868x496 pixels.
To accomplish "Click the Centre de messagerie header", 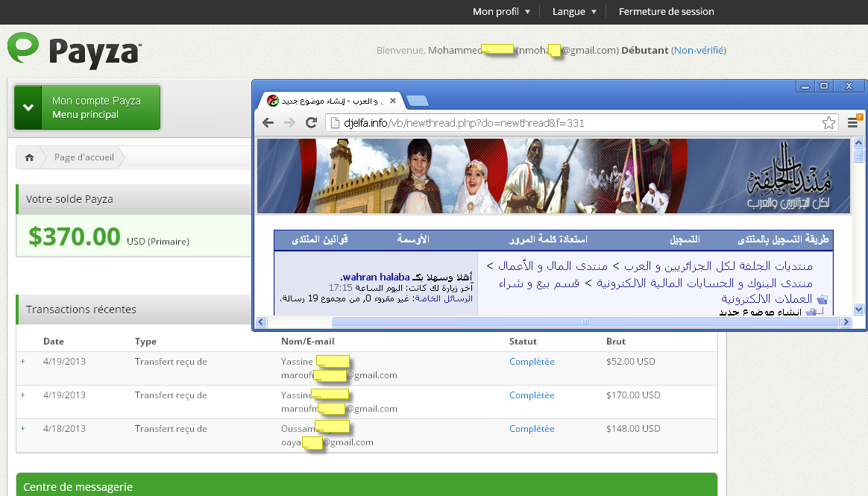I will [366, 484].
